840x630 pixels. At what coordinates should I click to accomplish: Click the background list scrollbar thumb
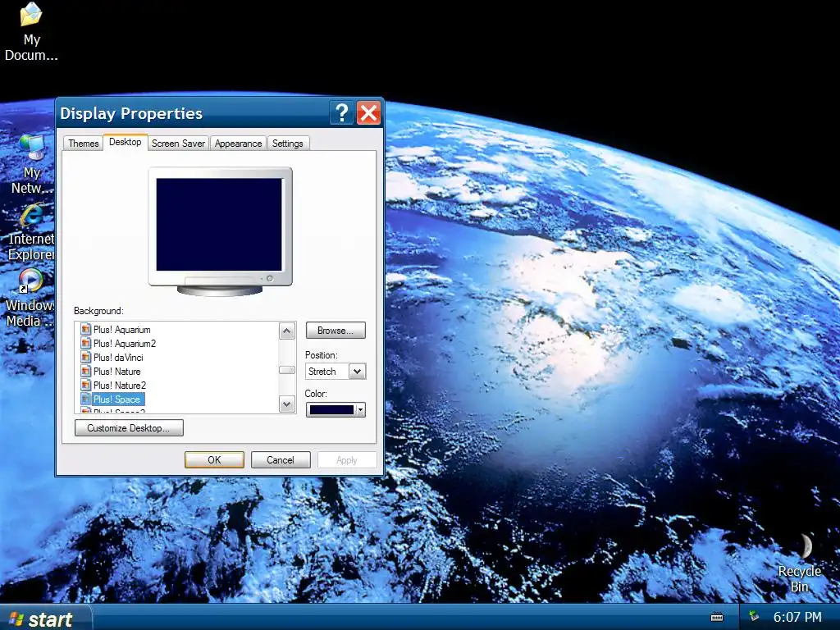(x=286, y=370)
